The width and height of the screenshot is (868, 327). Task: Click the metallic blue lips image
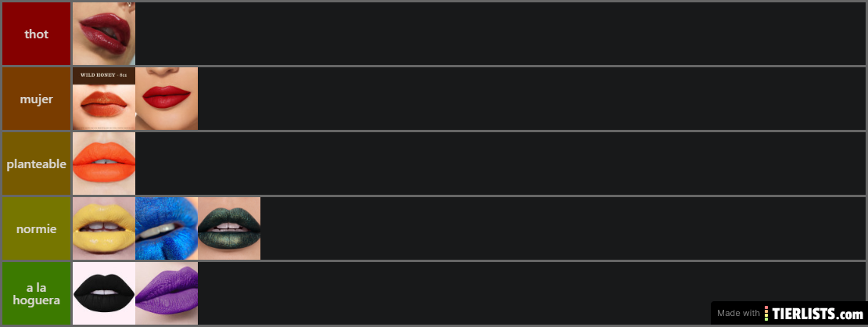coord(167,228)
